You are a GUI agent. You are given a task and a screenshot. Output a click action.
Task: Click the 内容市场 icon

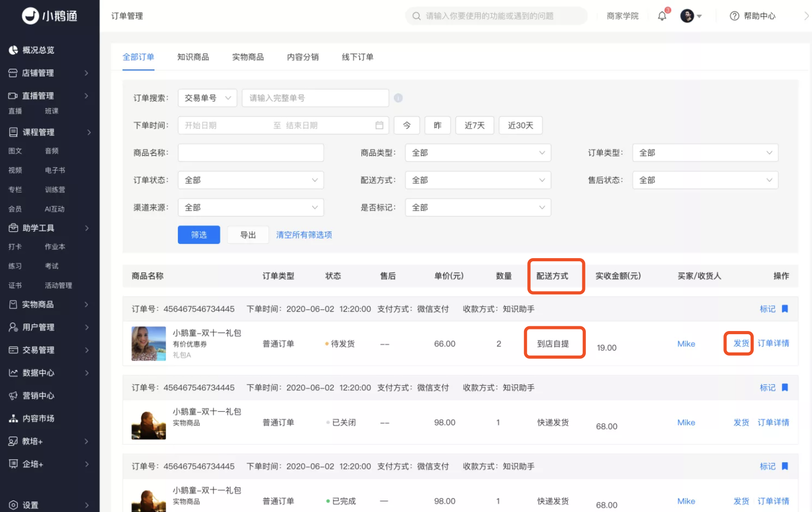(x=13, y=418)
